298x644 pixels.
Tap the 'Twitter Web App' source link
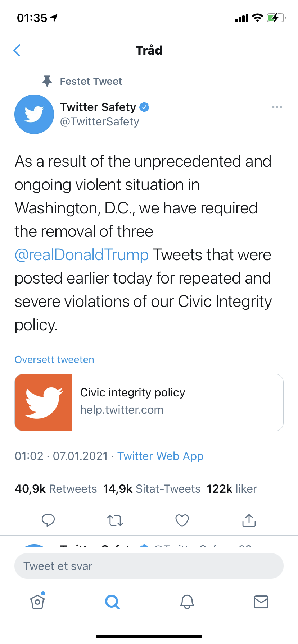pos(161,456)
